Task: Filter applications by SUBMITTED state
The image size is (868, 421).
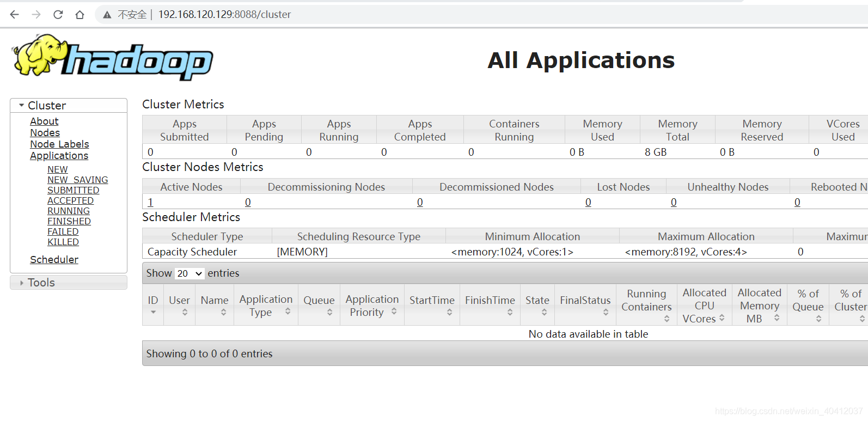Action: (x=73, y=190)
